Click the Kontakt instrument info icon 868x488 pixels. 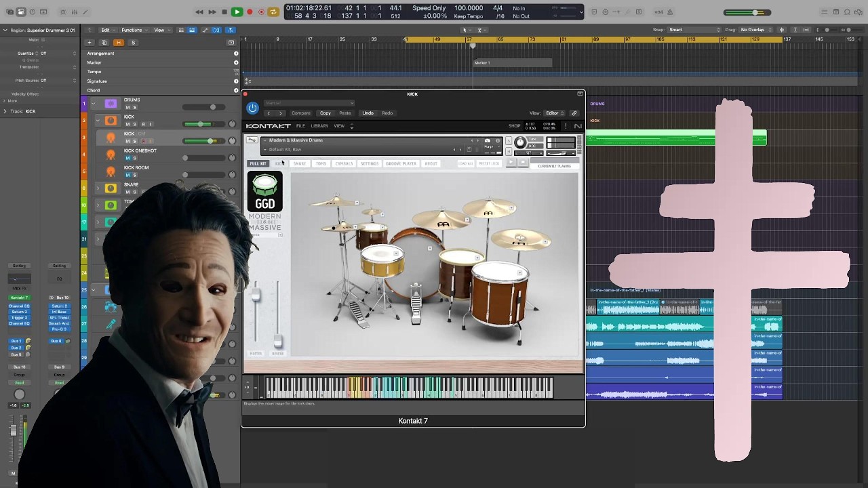498,140
